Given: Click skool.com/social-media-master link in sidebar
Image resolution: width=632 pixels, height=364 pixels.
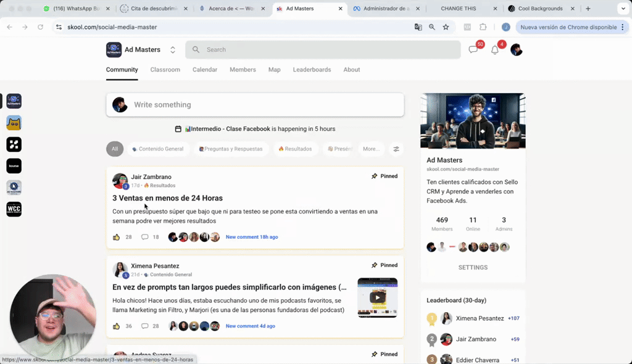Looking at the screenshot, I should 463,169.
